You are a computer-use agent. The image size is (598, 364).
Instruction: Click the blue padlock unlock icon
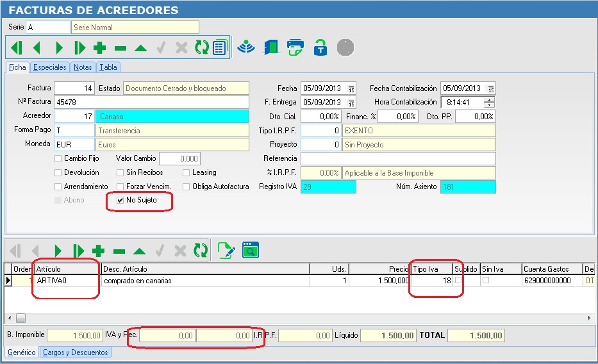(x=320, y=47)
